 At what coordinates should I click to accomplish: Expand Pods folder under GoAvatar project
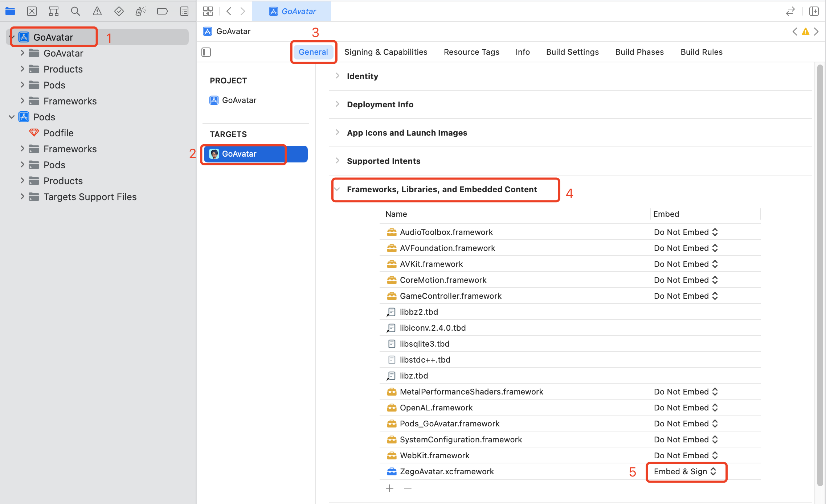click(x=22, y=85)
